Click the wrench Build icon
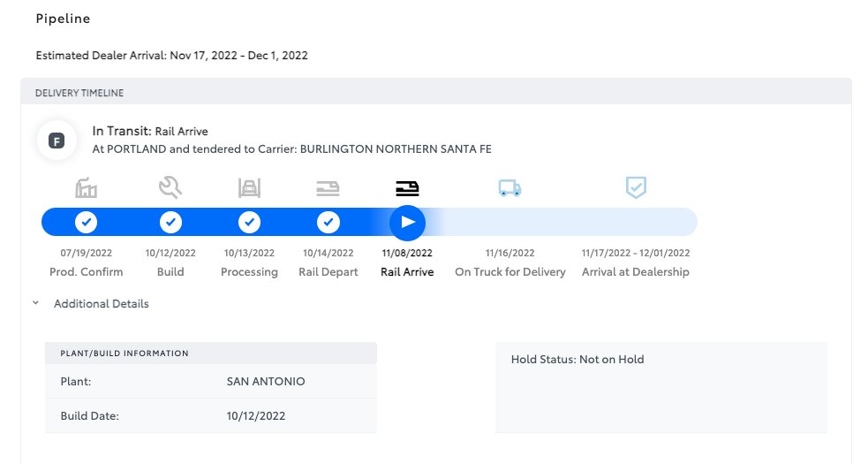Screen dimensions: 868x464 [170, 187]
